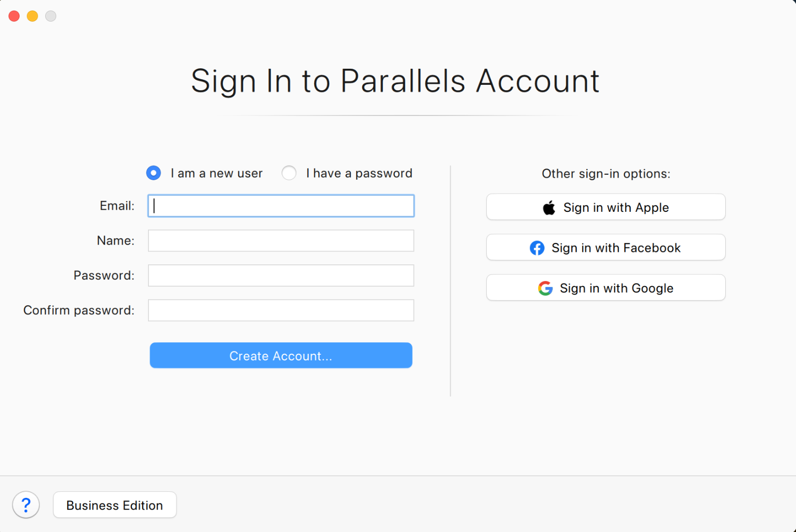Choose Sign in with Facebook
The width and height of the screenshot is (796, 532).
pyautogui.click(x=615, y=247)
